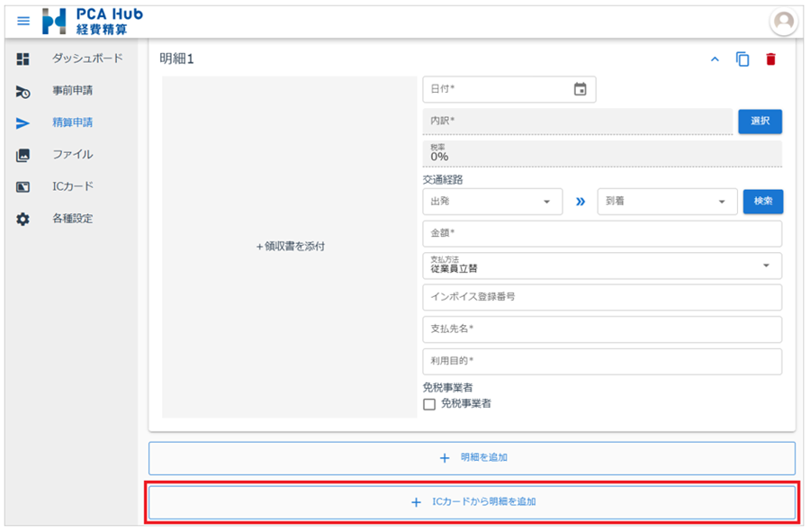Open the 出発 dropdown

pyautogui.click(x=492, y=202)
